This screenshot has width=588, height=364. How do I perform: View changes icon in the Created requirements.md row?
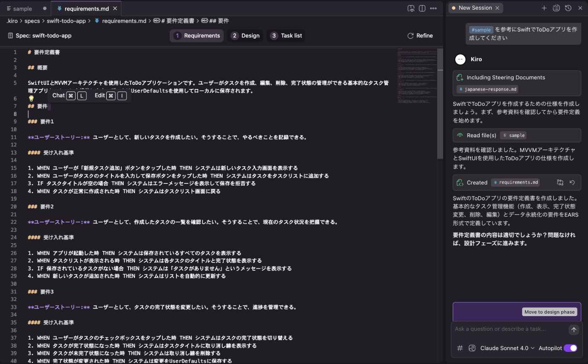tap(560, 183)
